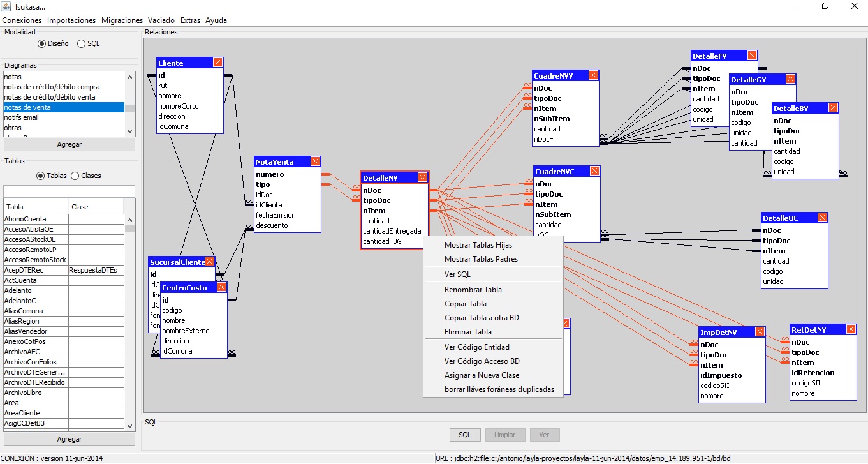868x464 pixels.
Task: Open the Migraciones menu
Action: [122, 20]
